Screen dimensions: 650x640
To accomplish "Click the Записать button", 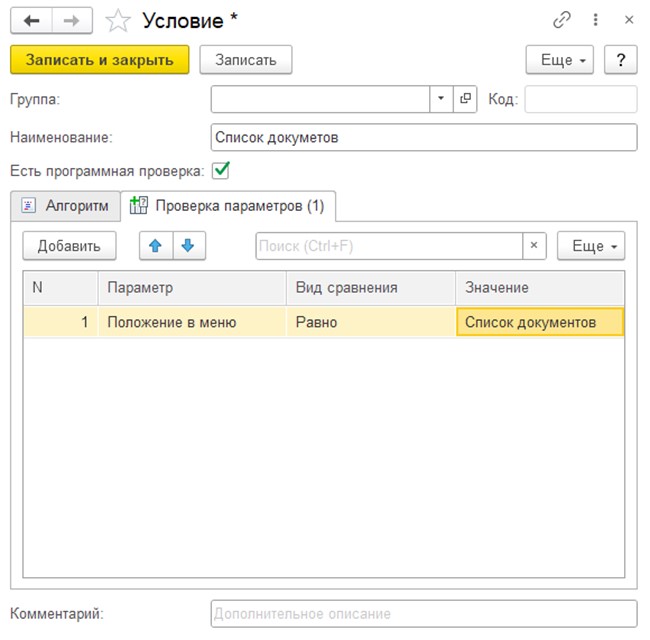I will tap(246, 60).
